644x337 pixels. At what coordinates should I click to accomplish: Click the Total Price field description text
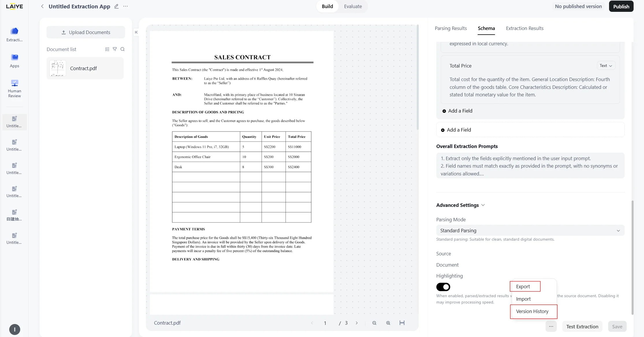[530, 87]
